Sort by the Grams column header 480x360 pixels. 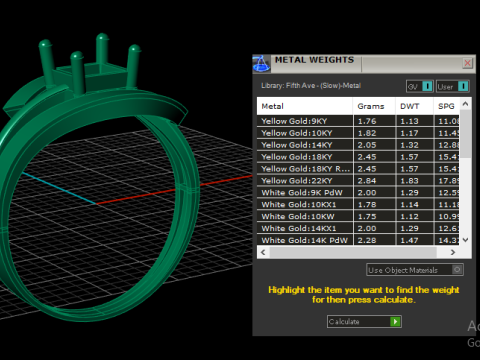374,106
